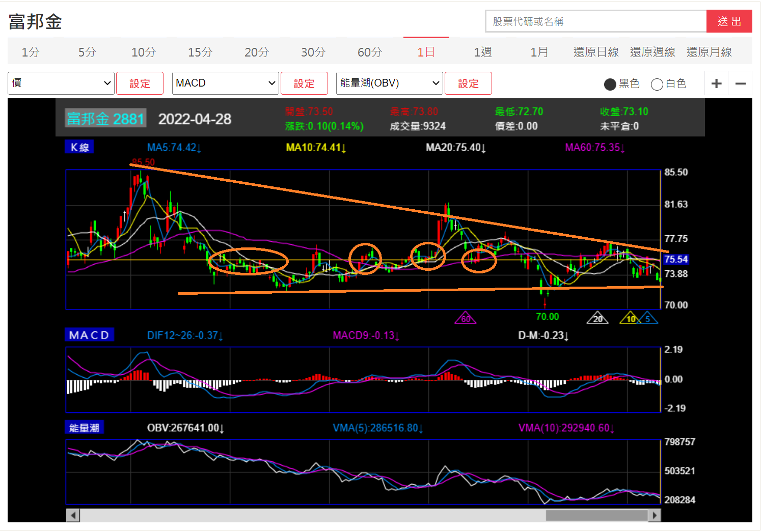Viewport: 762px width, 532px height.
Task: Open the MACD indicator dropdown
Action: [226, 83]
